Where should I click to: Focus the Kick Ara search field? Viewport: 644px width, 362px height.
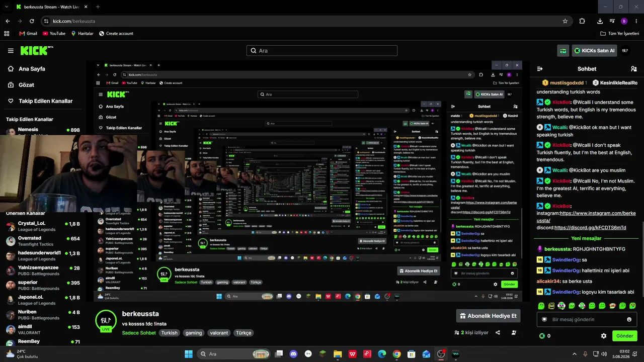(x=322, y=51)
